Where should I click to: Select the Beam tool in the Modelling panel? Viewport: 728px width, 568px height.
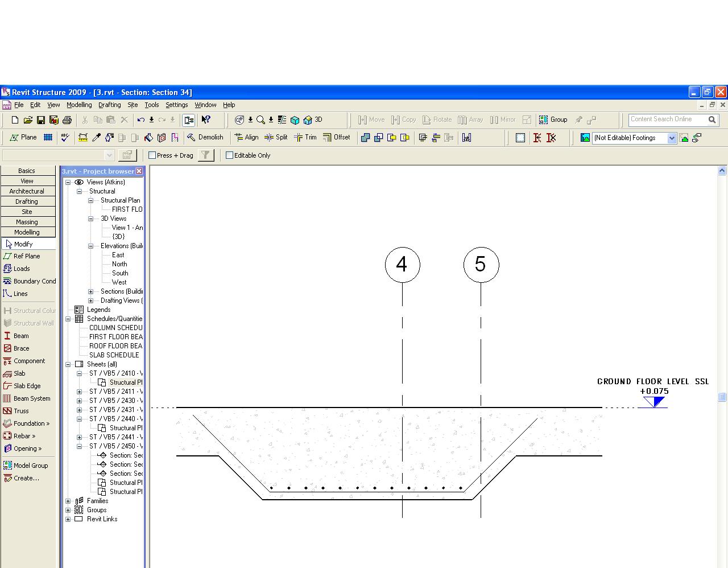[x=20, y=336]
